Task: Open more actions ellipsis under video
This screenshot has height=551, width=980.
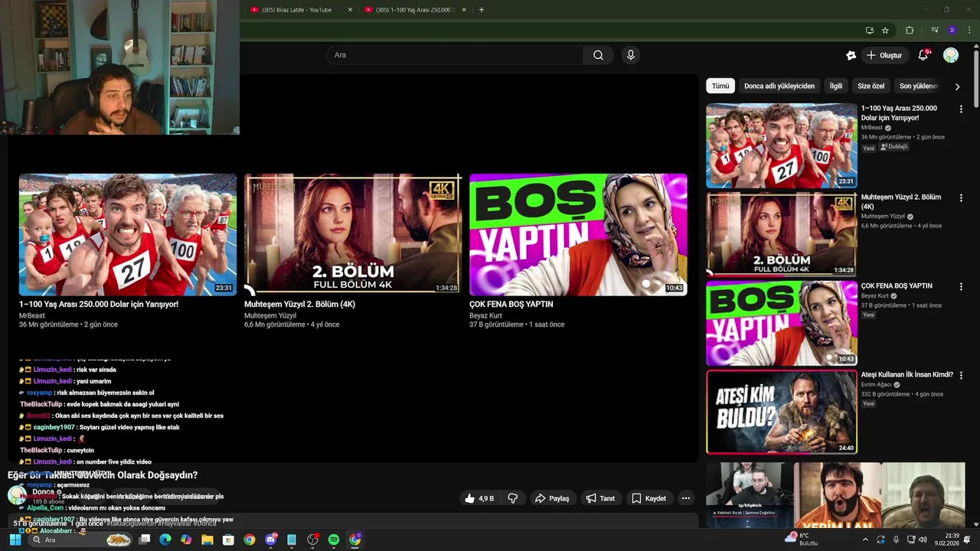Action: coord(686,498)
